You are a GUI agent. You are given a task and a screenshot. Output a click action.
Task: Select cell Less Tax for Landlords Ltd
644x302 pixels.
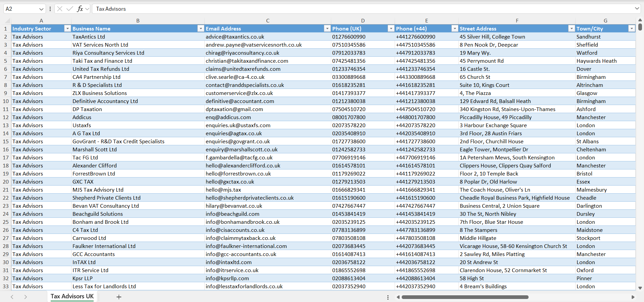pyautogui.click(x=138, y=287)
